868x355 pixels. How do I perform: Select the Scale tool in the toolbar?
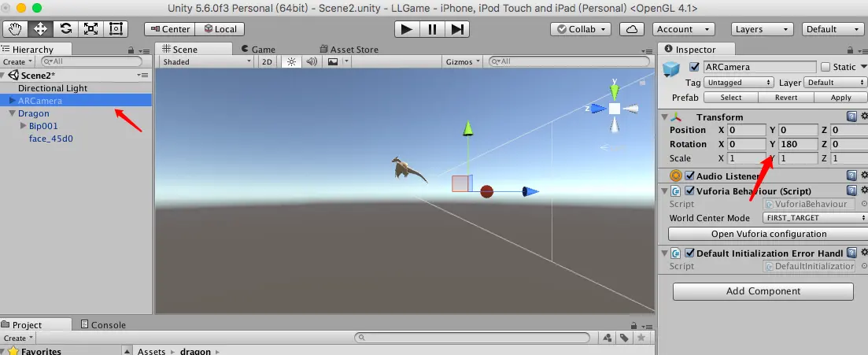point(90,29)
